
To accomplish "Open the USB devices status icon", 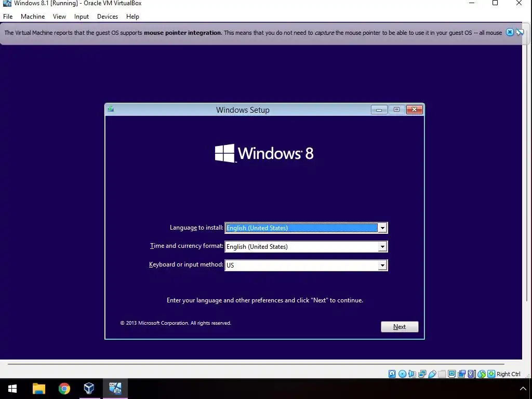I will [432, 374].
